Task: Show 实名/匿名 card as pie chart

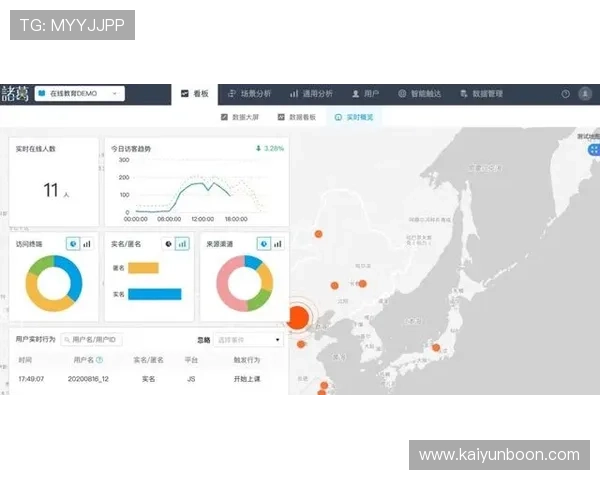Action: tap(168, 244)
